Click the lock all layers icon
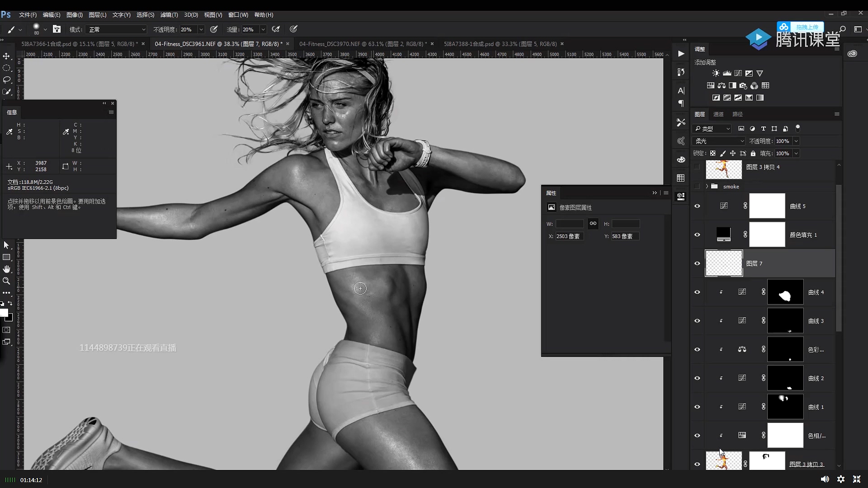Screen dimensions: 868x488 tap(753, 154)
